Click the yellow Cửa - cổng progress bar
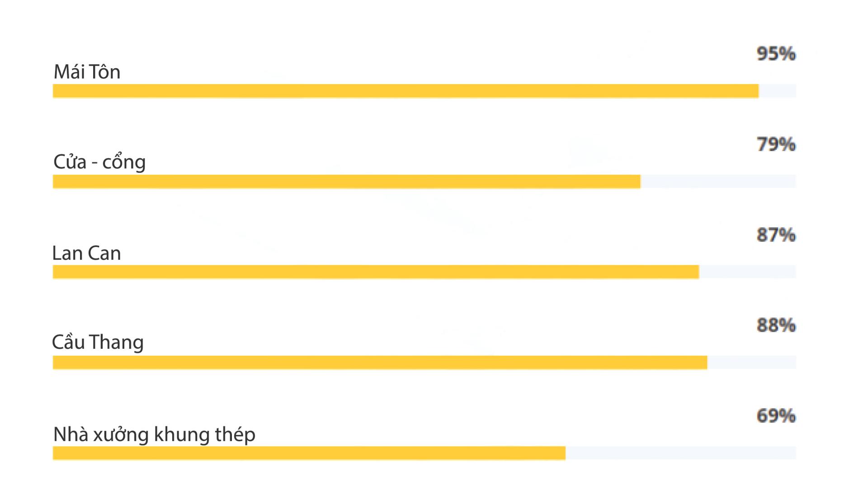 point(346,181)
